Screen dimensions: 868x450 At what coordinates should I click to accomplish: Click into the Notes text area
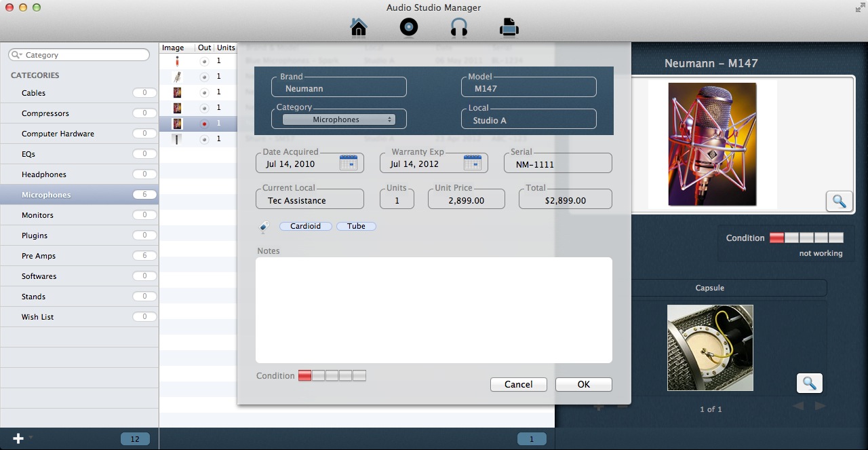pos(433,310)
